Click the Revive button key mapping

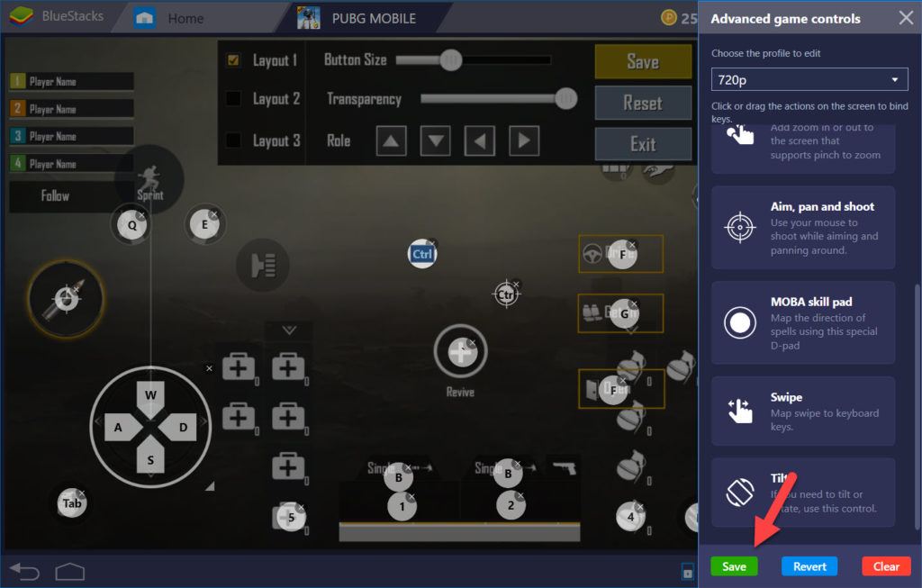(x=461, y=351)
